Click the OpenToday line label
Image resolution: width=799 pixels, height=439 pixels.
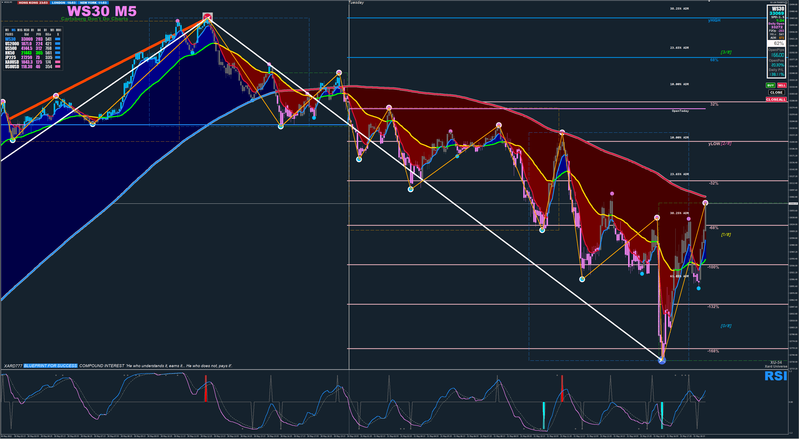tap(680, 111)
